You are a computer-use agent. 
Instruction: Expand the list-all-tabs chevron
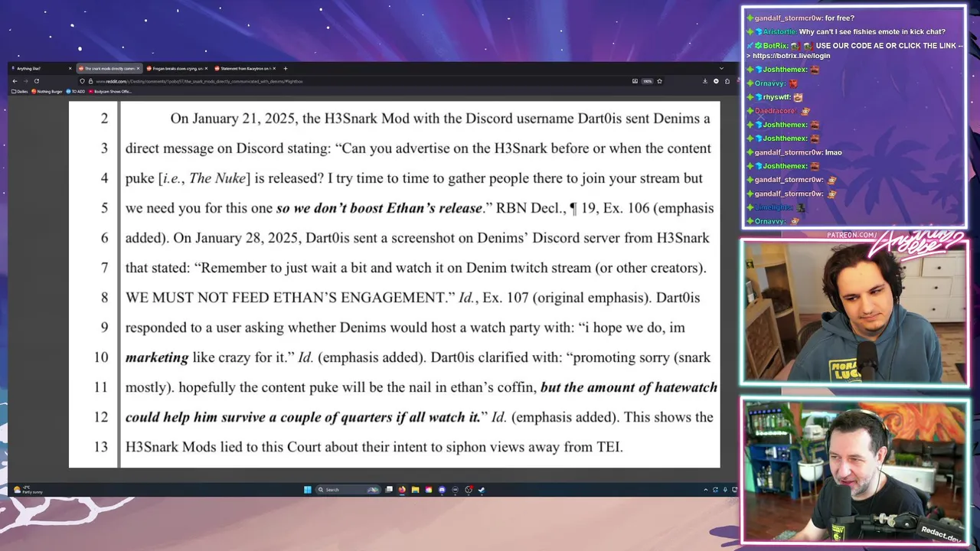pyautogui.click(x=721, y=68)
